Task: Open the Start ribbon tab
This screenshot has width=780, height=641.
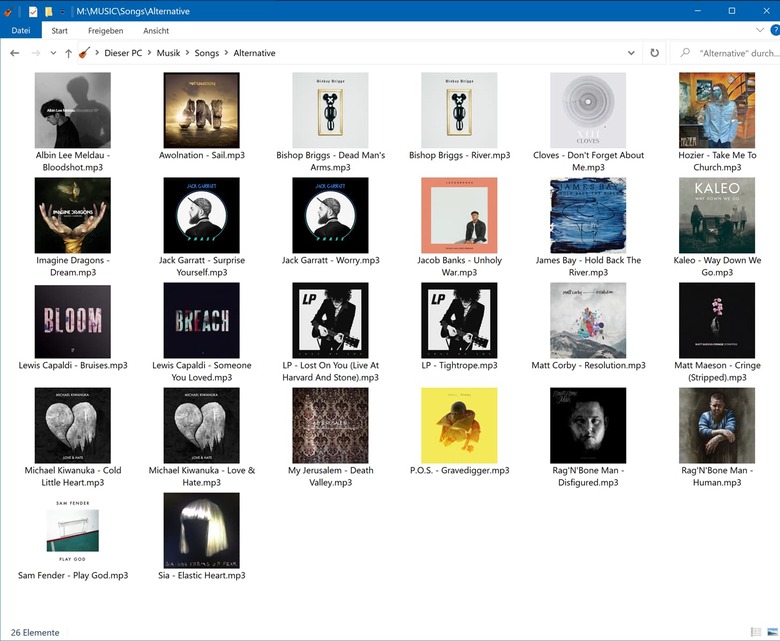Action: (x=59, y=30)
